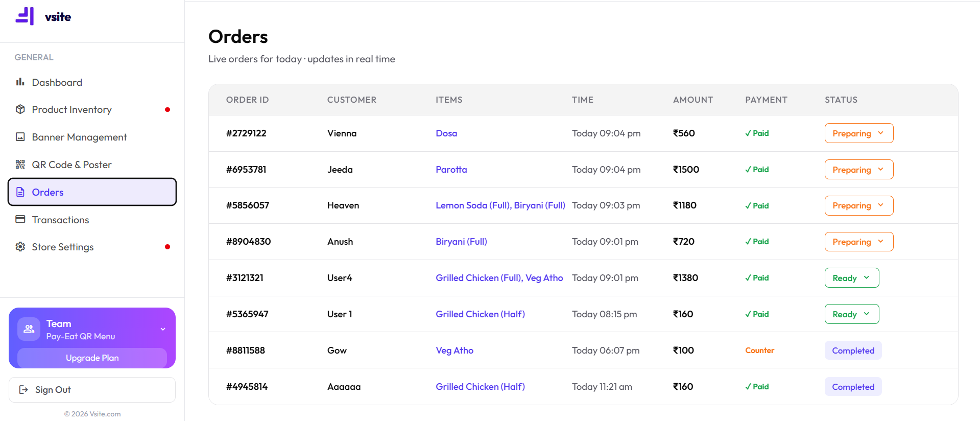Screen dimensions: 980x421
Task: Open Ready dropdown for User 1 order
Action: pyautogui.click(x=852, y=314)
